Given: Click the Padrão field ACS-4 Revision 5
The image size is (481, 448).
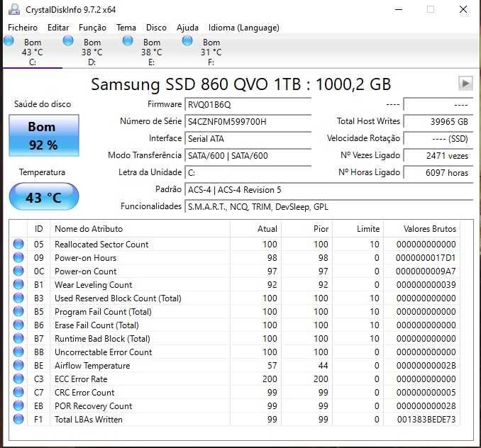Looking at the screenshot, I should point(329,190).
